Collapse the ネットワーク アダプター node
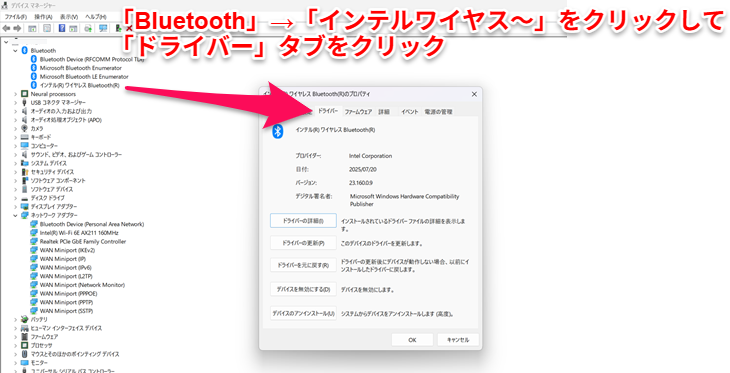730x373 pixels. point(15,216)
